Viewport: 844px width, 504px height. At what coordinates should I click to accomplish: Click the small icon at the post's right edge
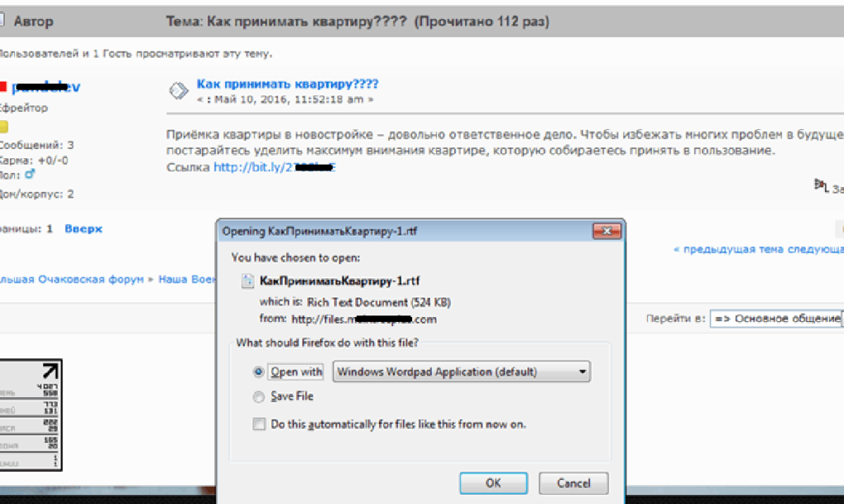click(821, 186)
